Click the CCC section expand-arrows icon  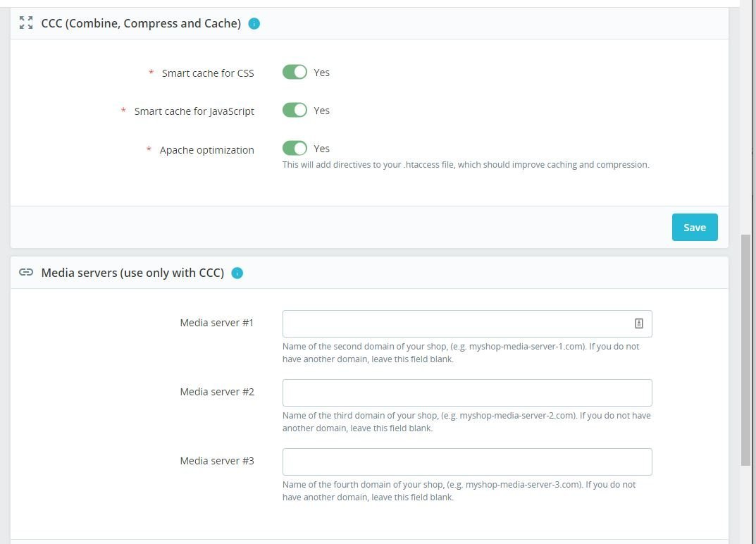click(x=26, y=23)
